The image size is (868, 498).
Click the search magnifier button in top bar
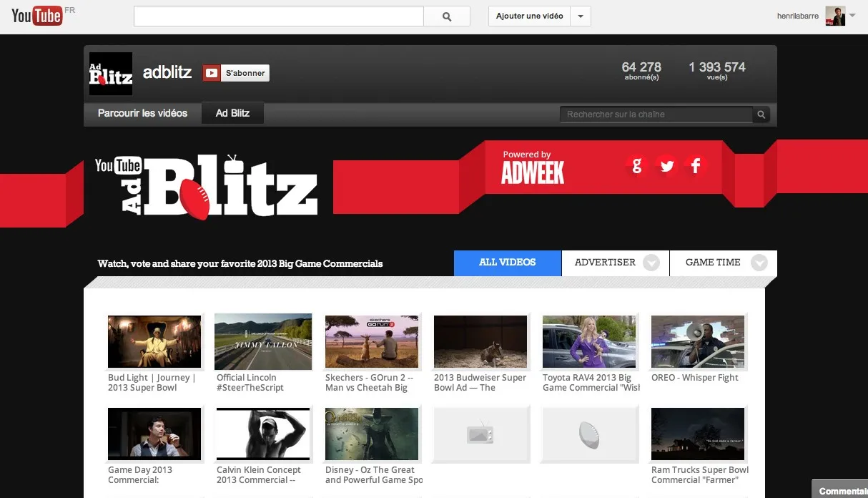pos(447,16)
